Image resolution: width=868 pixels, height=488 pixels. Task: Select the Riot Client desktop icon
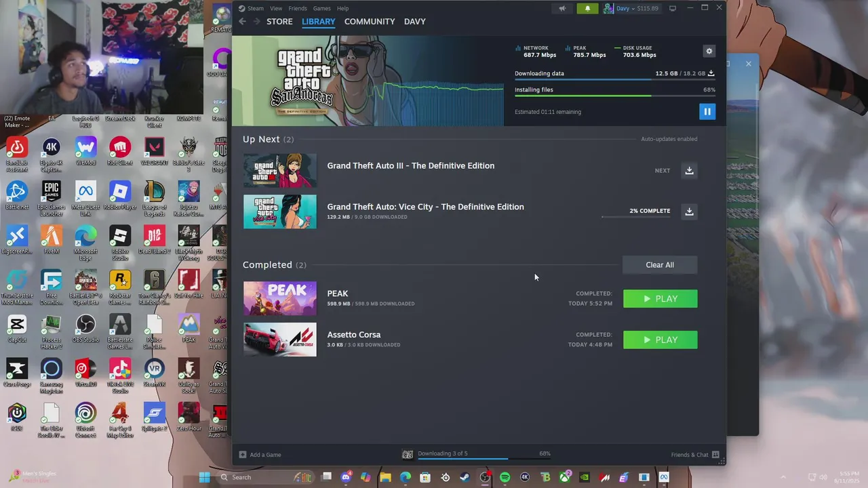pyautogui.click(x=120, y=152)
